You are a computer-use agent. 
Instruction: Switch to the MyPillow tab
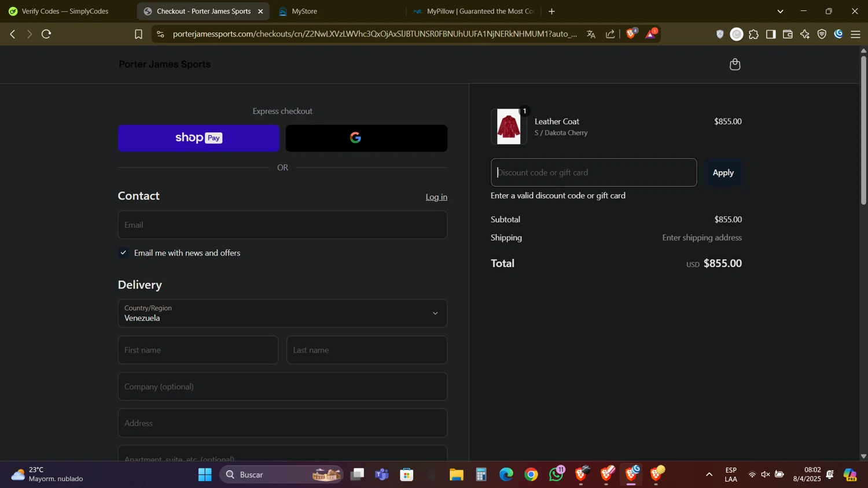475,11
